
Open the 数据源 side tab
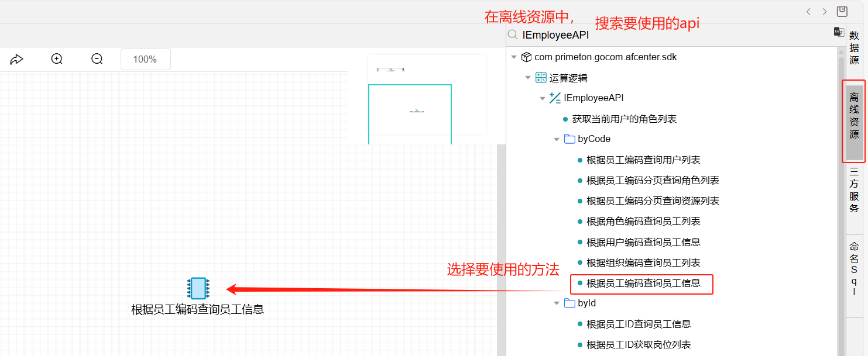tap(855, 48)
